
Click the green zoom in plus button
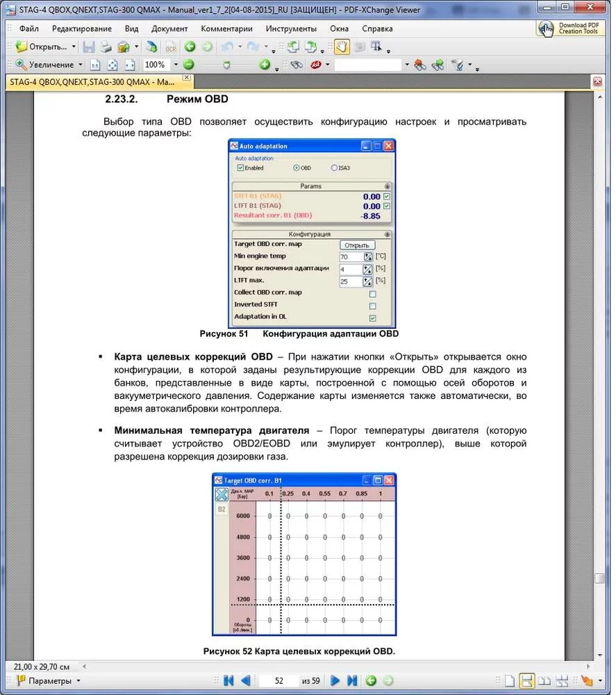265,65
